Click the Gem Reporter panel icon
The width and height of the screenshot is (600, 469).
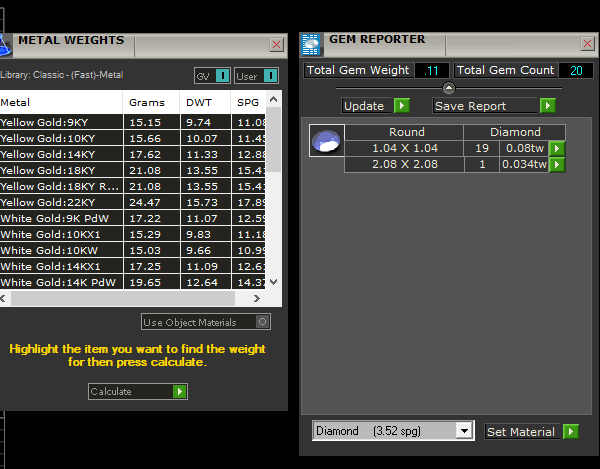(311, 45)
